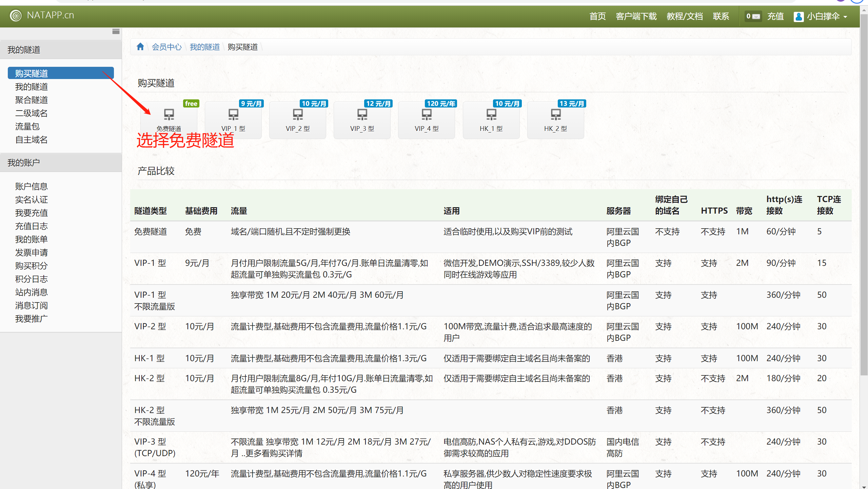Click the 隧道类型 column header
This screenshot has height=489, width=868.
[151, 211]
